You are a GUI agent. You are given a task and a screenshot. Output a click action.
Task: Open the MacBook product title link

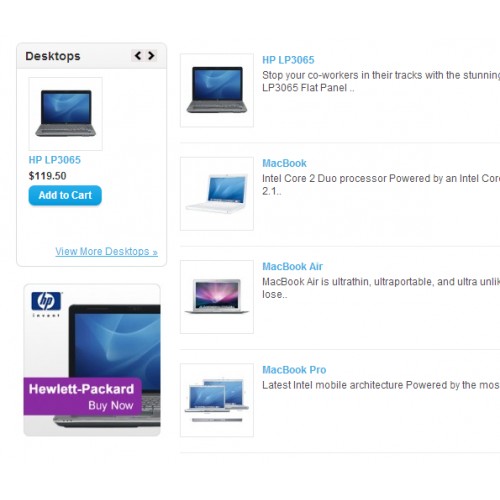[284, 163]
